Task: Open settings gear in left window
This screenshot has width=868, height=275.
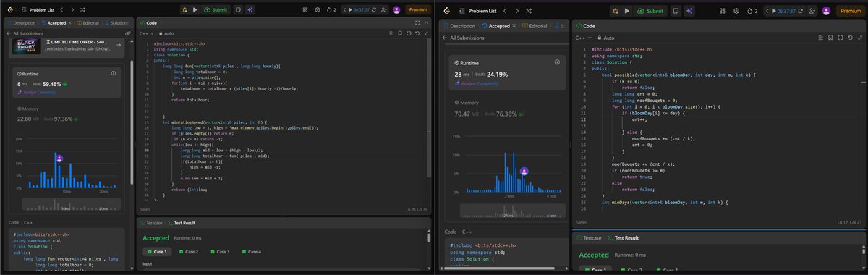Action: [x=317, y=10]
